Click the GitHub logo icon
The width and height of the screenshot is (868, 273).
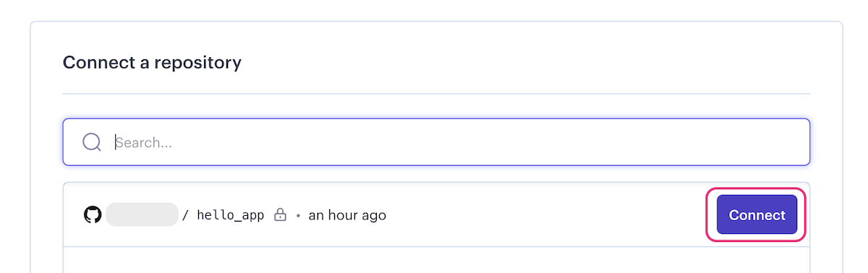pyautogui.click(x=93, y=215)
